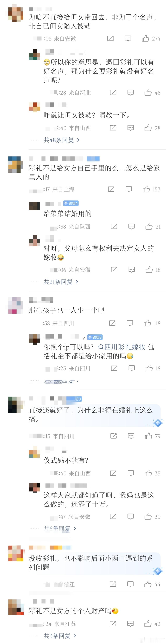The width and height of the screenshot is (166, 644).
Task: Share the comment from 安徽 with 274 likes
Action: click(111, 38)
